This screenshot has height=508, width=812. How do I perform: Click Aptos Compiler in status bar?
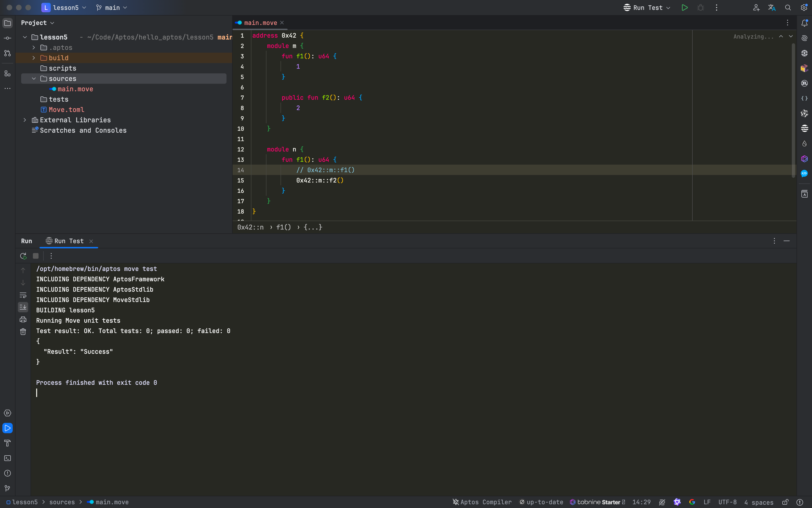point(482,502)
